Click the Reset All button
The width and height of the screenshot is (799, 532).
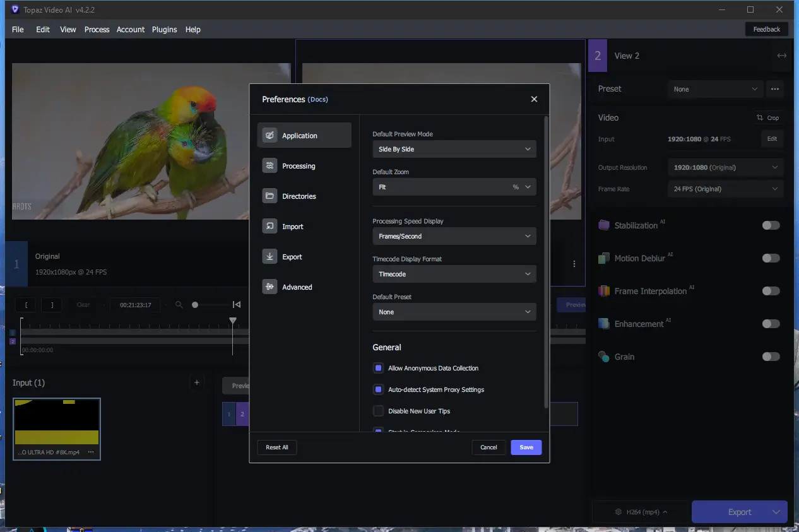click(x=277, y=447)
